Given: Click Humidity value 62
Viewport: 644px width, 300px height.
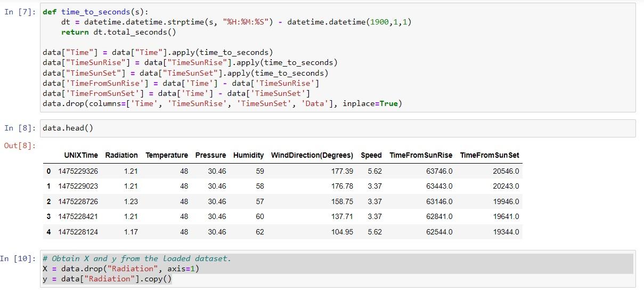Looking at the screenshot, I should pyautogui.click(x=259, y=232).
